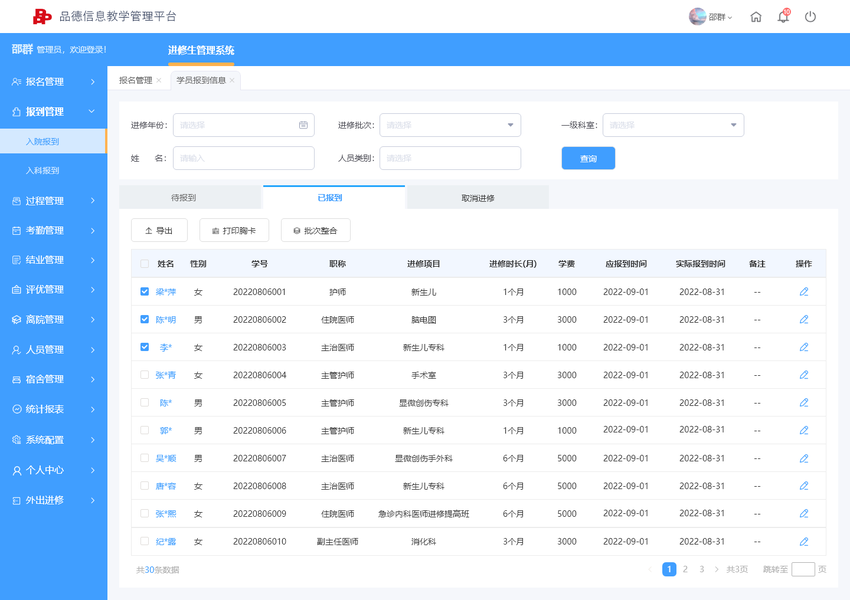Expand the 个人中心 sidebar menu
Viewport: 850px width, 600px height.
pyautogui.click(x=53, y=470)
